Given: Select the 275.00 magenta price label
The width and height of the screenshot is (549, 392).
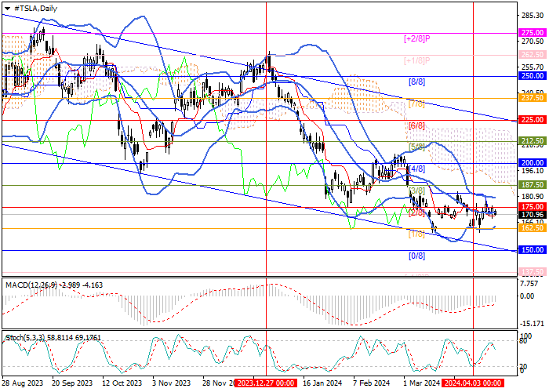Looking at the screenshot, I should (533, 33).
